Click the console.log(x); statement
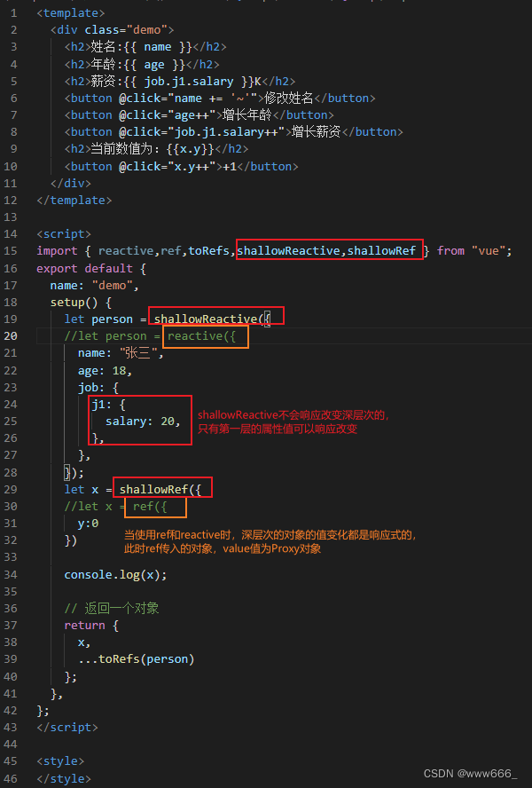532x788 pixels. coord(115,575)
